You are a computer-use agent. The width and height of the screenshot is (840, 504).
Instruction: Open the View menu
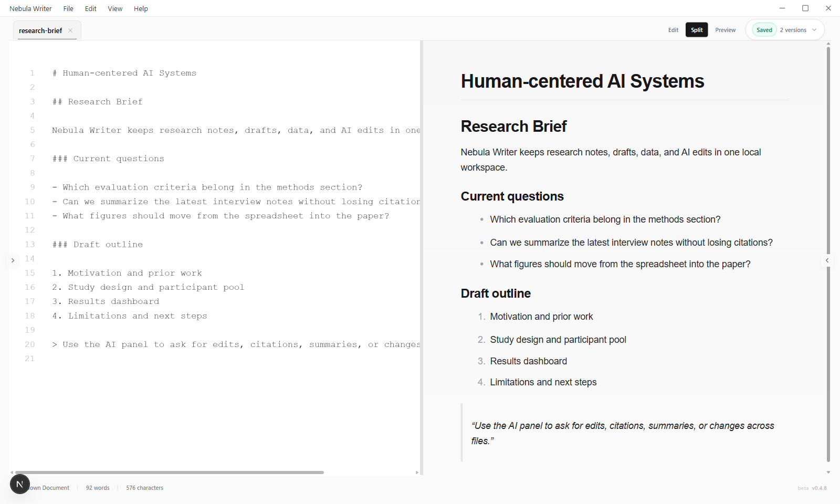coord(115,8)
